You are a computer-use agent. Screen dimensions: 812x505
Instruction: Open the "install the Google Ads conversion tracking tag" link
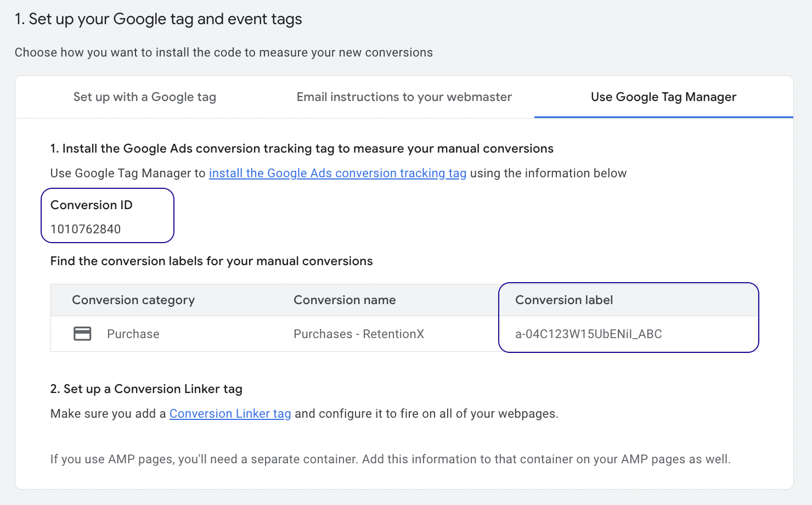click(337, 173)
